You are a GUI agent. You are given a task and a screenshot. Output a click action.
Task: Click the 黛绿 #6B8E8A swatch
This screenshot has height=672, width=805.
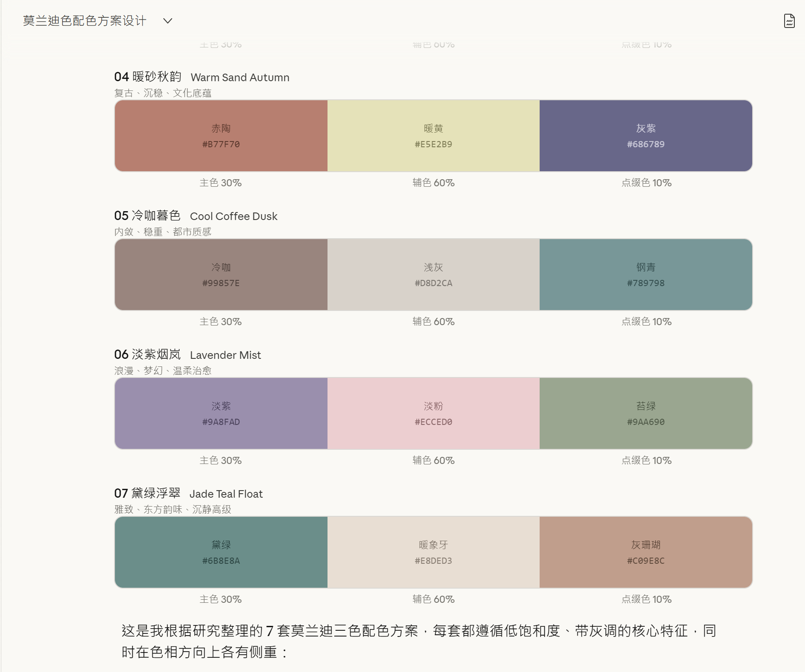pyautogui.click(x=221, y=552)
